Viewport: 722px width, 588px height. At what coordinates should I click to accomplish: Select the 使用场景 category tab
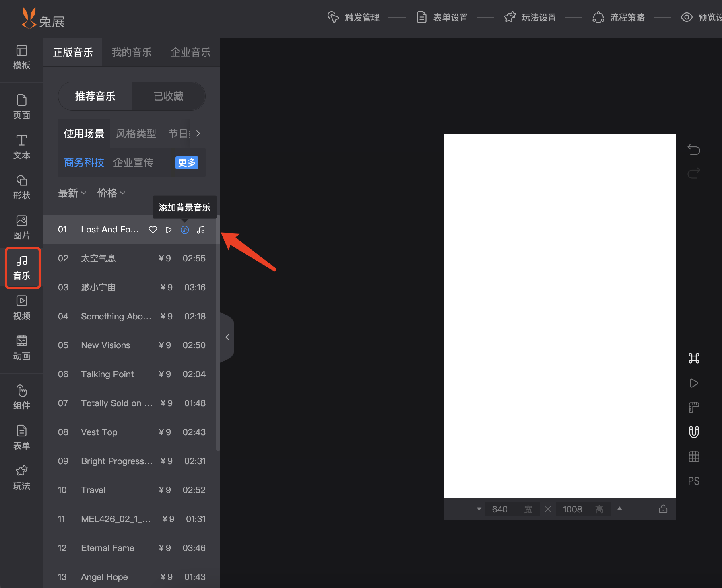click(84, 134)
